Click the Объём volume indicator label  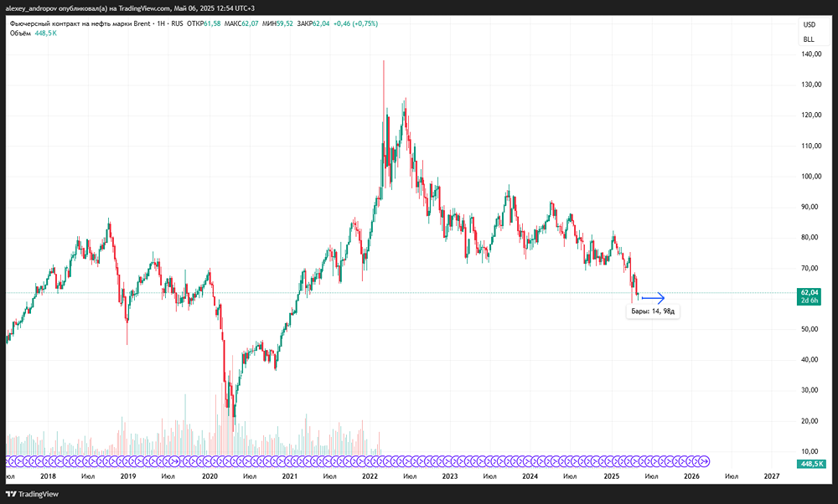[x=20, y=33]
